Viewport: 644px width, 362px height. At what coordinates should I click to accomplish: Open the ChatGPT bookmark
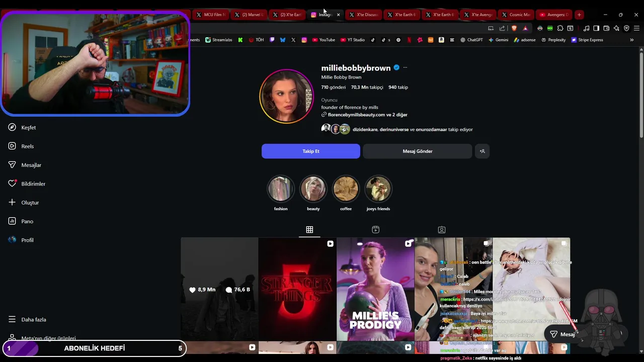click(471, 40)
